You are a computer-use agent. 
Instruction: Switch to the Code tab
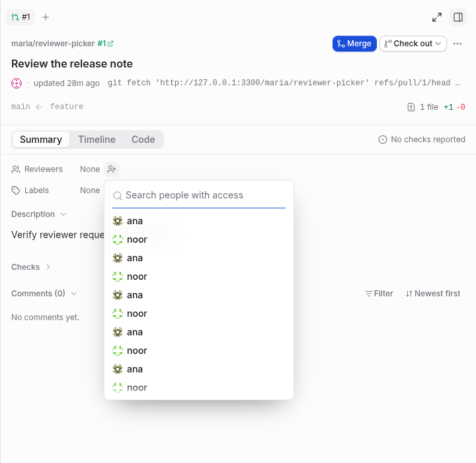(143, 140)
